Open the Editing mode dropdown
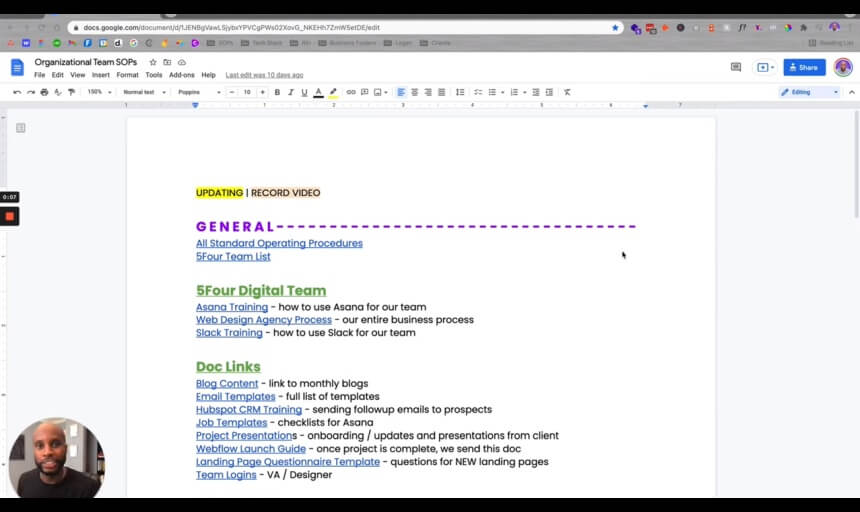 click(x=810, y=92)
